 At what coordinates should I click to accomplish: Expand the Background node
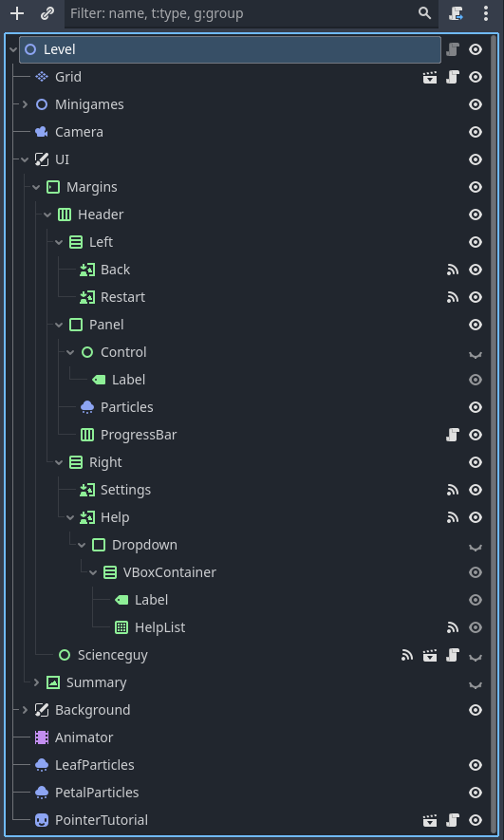25,710
